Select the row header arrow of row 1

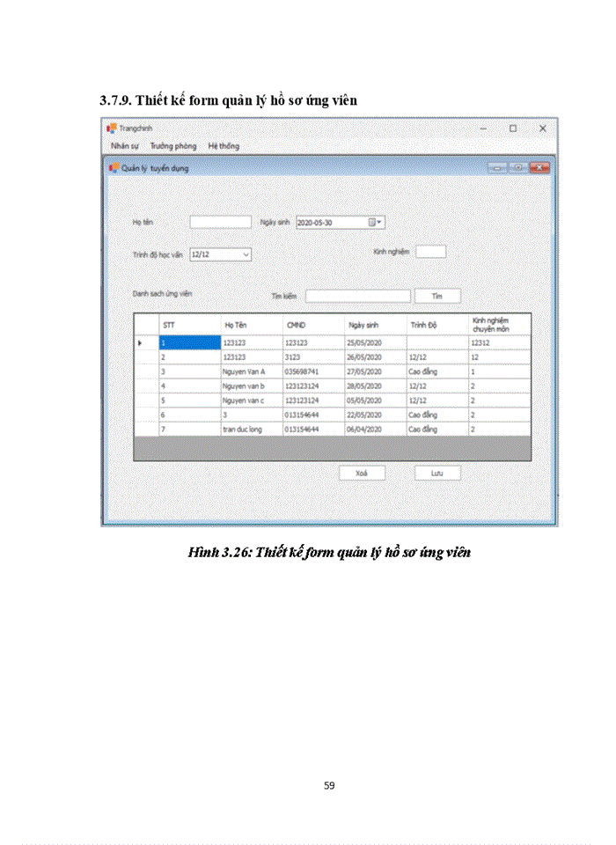point(146,342)
